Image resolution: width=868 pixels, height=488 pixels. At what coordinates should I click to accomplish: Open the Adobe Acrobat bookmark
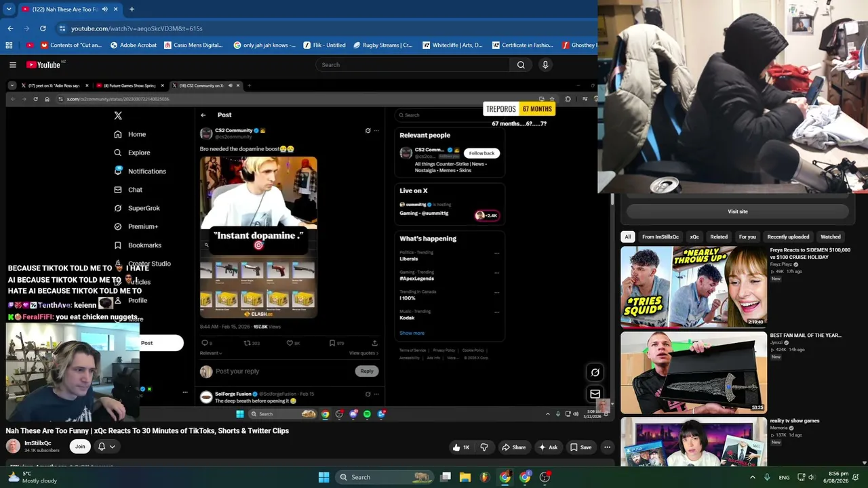(x=133, y=45)
